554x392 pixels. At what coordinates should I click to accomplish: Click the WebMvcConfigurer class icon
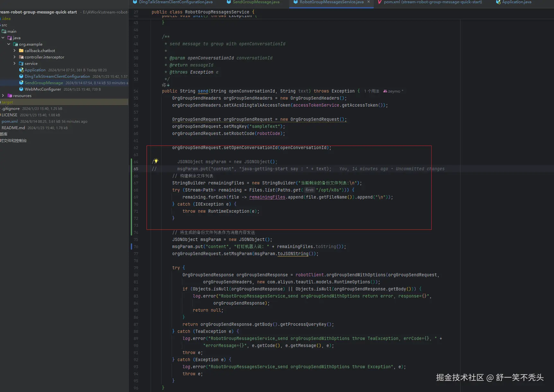(x=21, y=89)
